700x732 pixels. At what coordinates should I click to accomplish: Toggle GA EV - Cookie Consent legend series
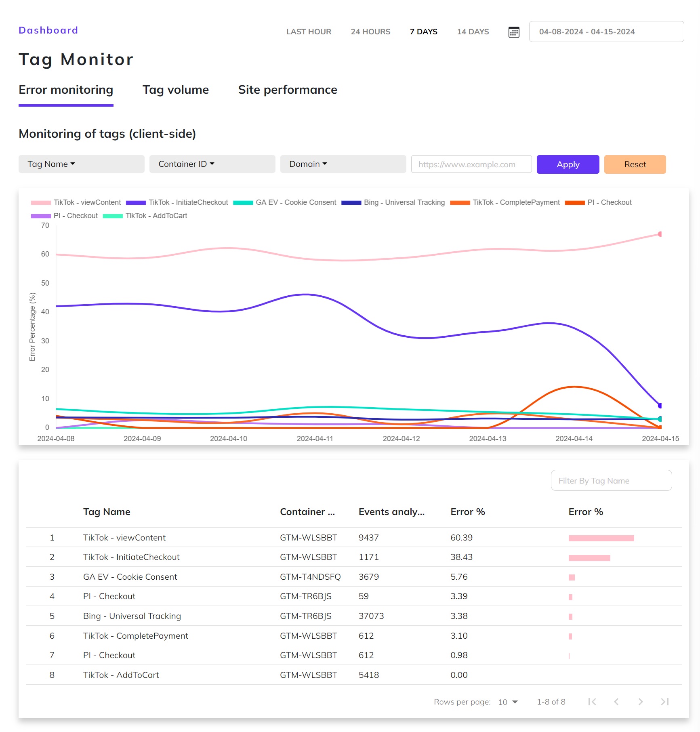point(285,202)
